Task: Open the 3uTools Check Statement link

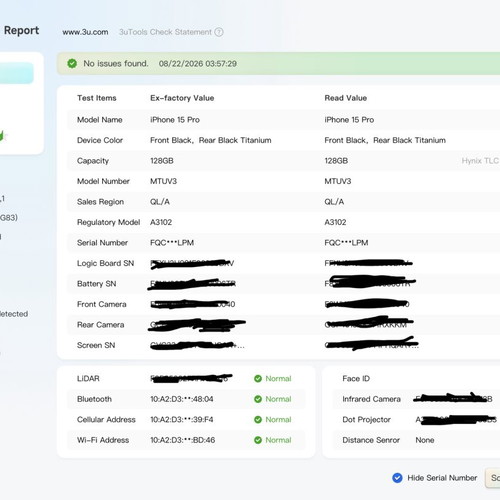Action: point(165,32)
